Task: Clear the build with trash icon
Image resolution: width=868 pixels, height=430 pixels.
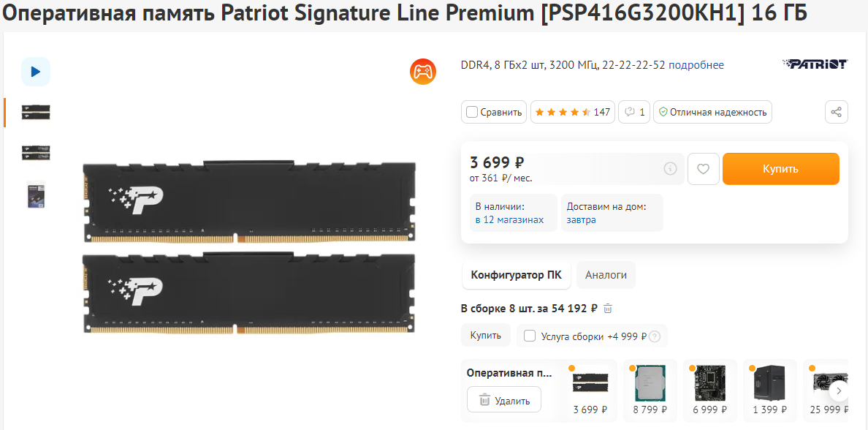Action: tap(608, 309)
